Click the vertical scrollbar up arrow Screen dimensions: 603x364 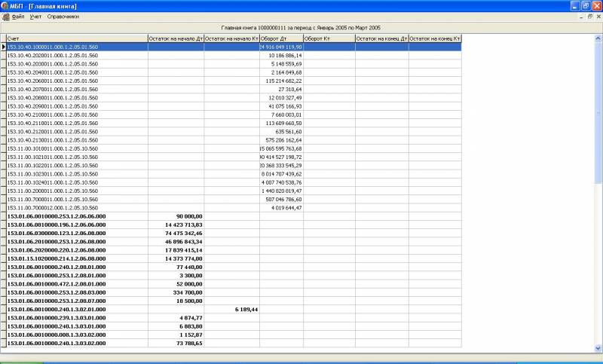[598, 38]
